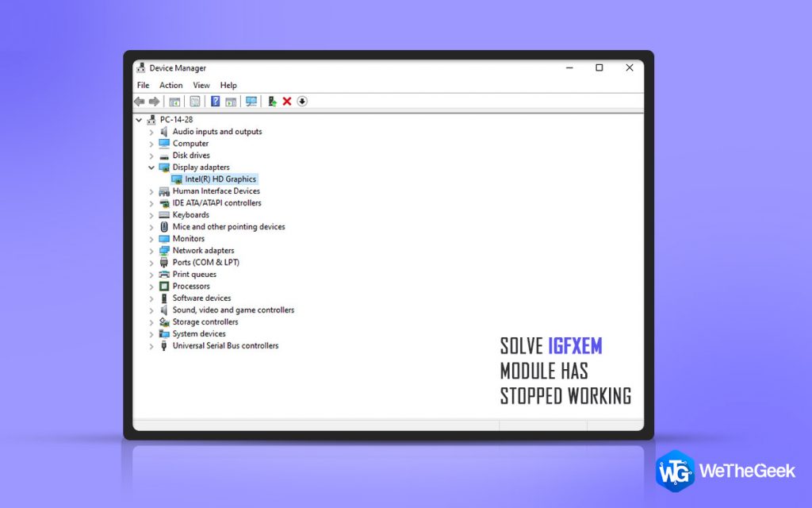Expand the Computer category
The width and height of the screenshot is (812, 508).
tap(151, 144)
